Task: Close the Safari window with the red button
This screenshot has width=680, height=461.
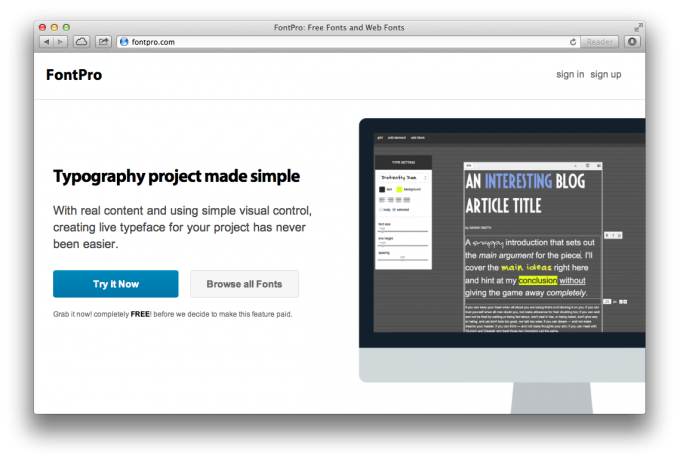Action: (42, 27)
